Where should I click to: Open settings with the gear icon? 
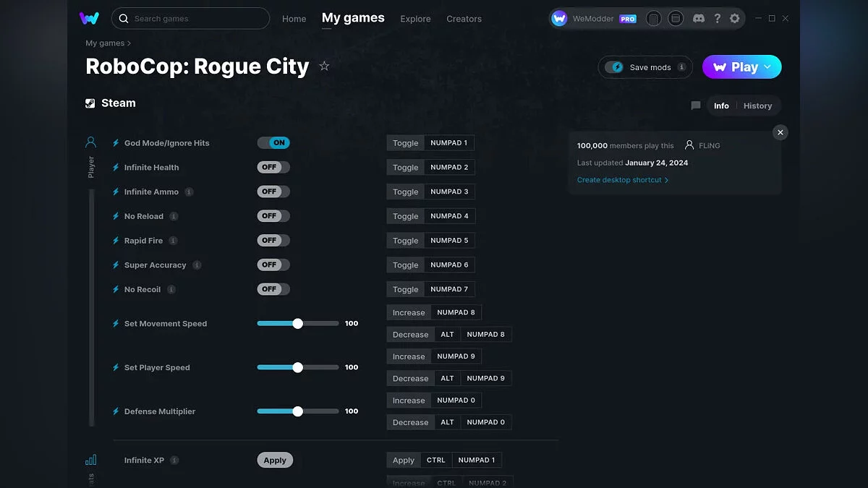coord(735,18)
